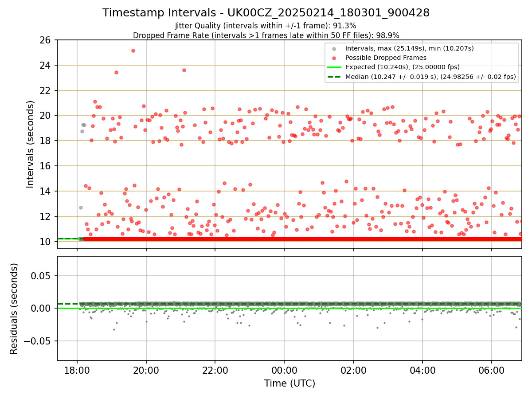Click the x-axis tick label '18:00'
Image resolution: width=532 pixels, height=399 pixels.
(x=77, y=370)
